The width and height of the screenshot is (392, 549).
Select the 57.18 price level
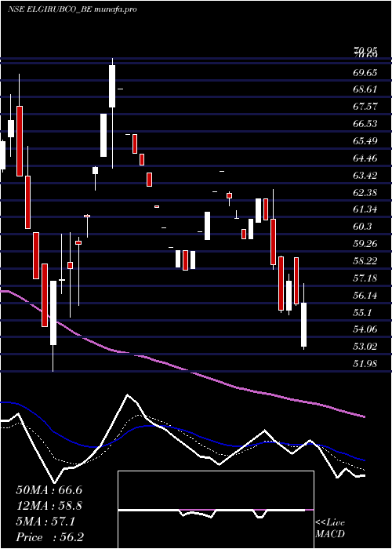click(x=365, y=278)
